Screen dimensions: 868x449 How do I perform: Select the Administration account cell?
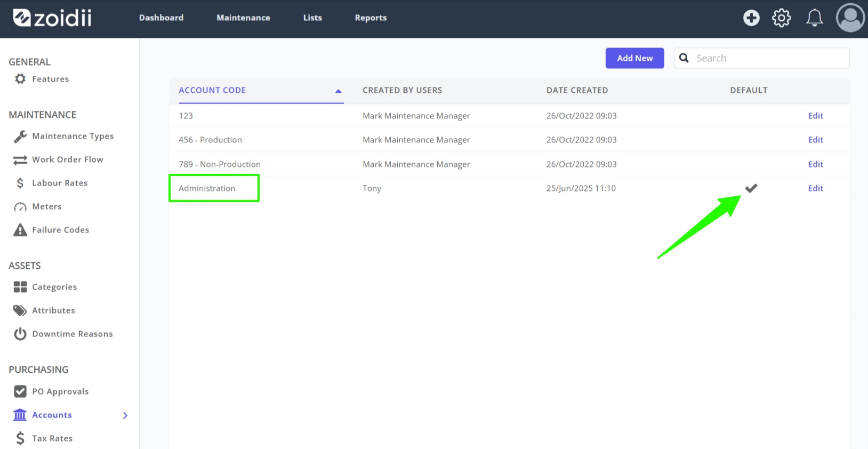[x=207, y=188]
